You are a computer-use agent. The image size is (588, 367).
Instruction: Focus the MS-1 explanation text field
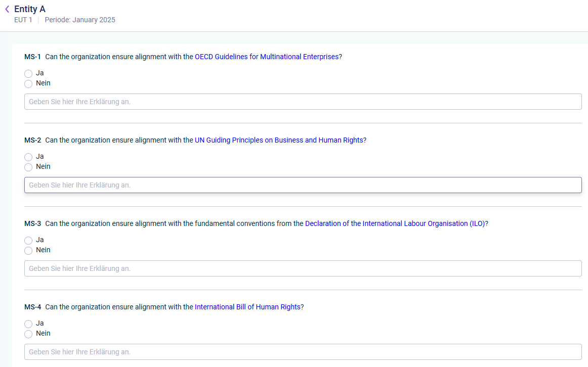coord(303,102)
